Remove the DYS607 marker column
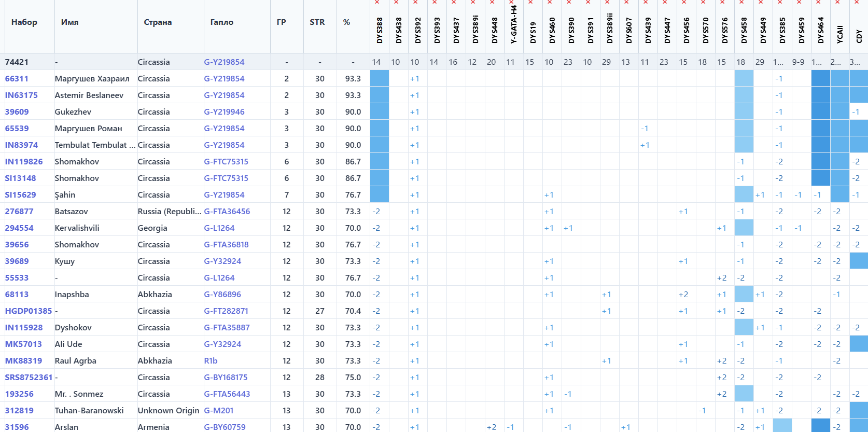The height and width of the screenshot is (432, 868). [x=626, y=3]
